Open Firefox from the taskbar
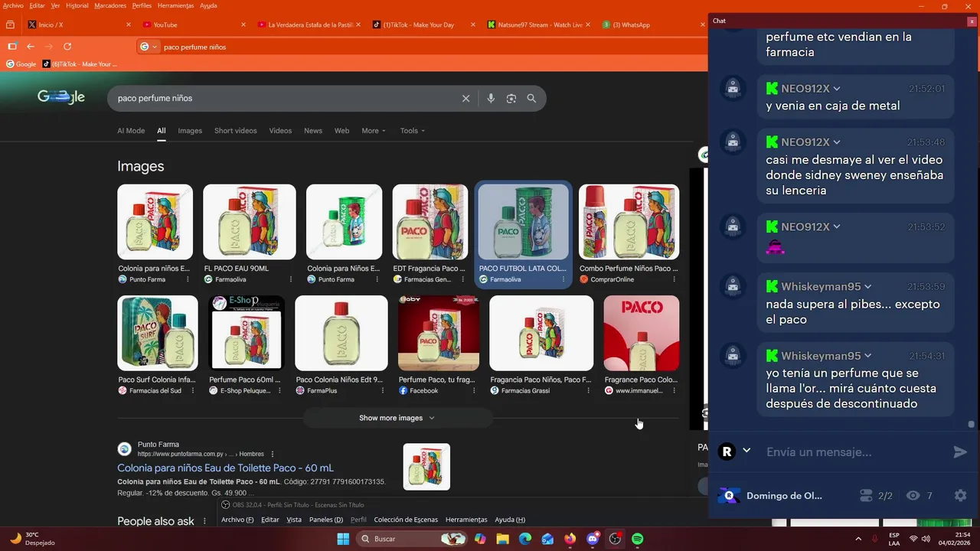 click(570, 539)
